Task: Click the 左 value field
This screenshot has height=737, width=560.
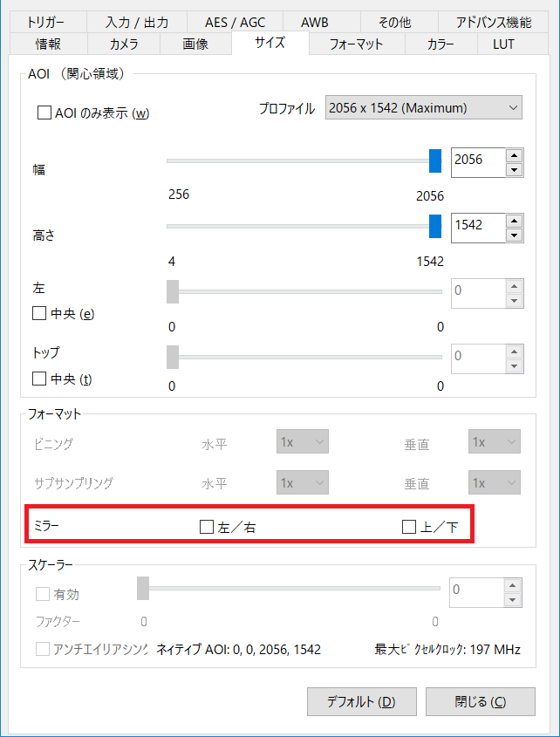Action: click(478, 293)
